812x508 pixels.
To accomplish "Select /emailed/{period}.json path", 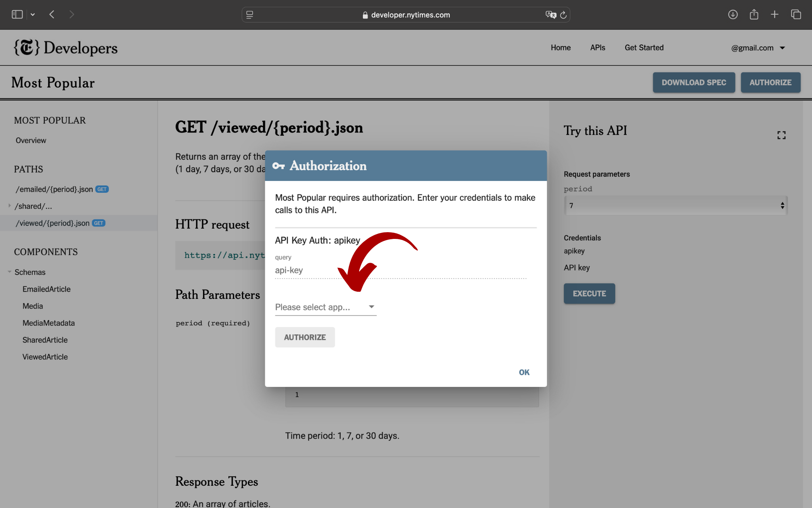I will click(x=54, y=189).
